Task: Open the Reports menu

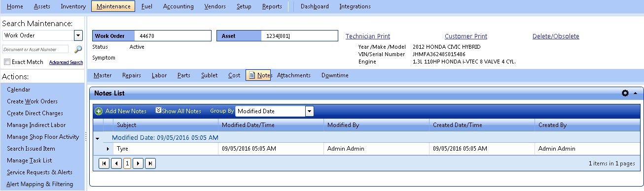Action: point(272,6)
